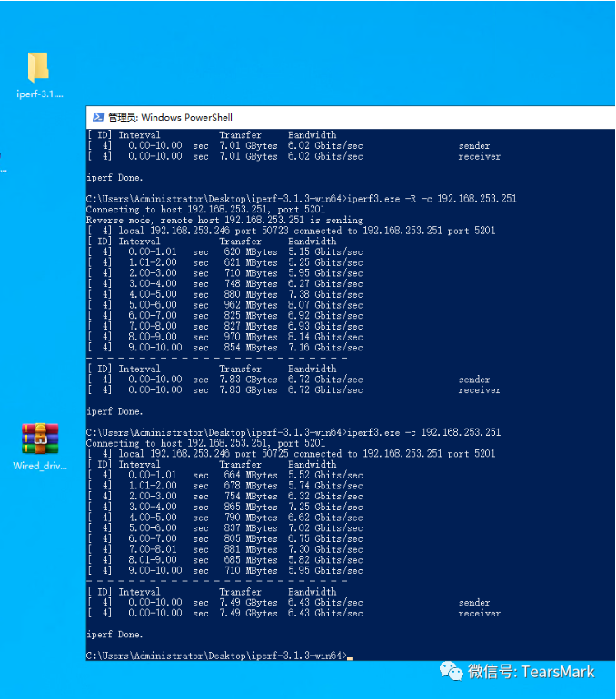Click the row with 685 MBytes transfer
The image size is (616, 700).
(x=225, y=560)
